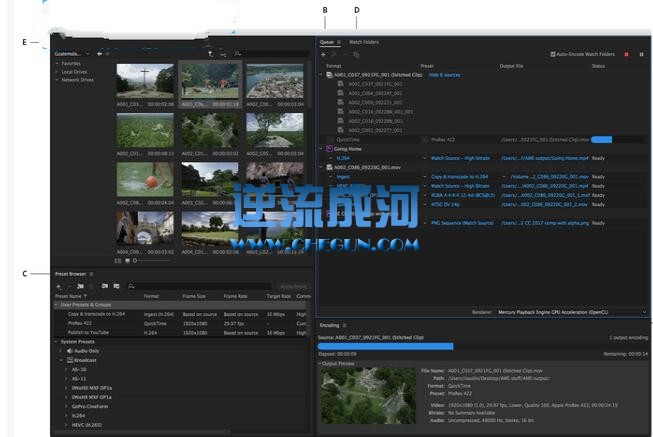Click the Ingest icon in Media Browser
Image resolution: width=653 pixels, height=437 pixels.
[x=211, y=54]
